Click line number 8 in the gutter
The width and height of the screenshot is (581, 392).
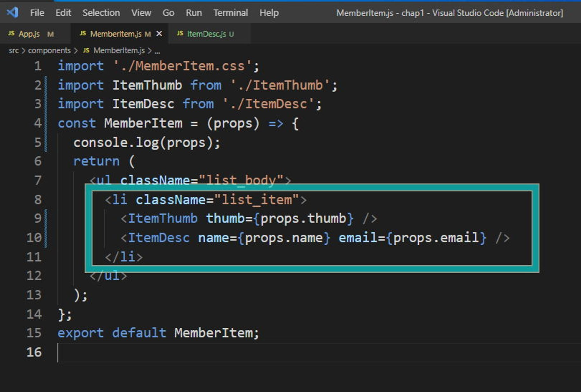[38, 200]
